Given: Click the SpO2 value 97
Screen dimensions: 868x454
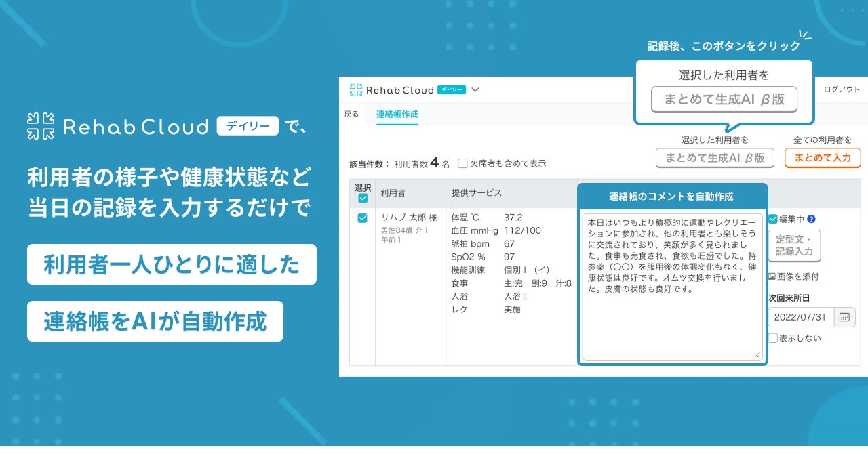Looking at the screenshot, I should click(509, 257).
